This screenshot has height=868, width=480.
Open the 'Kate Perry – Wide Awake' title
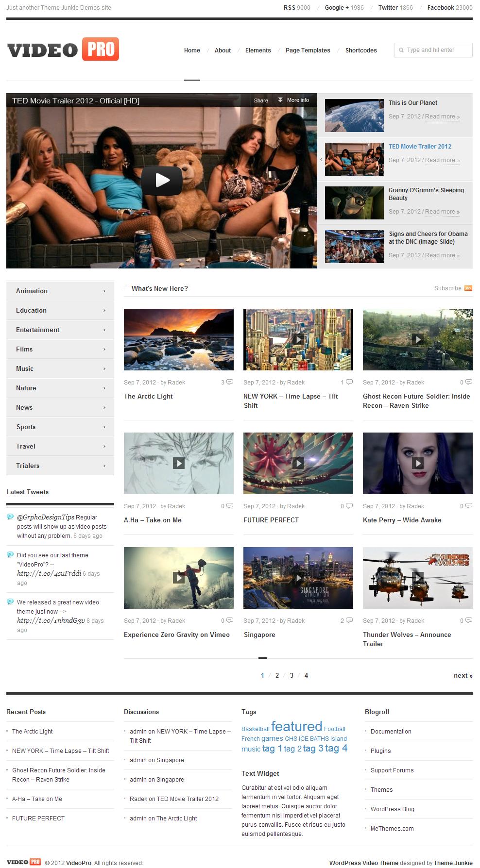click(x=402, y=520)
